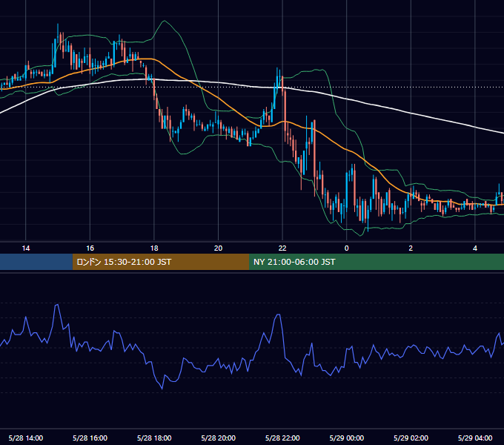Select the 4 hour axis label
Viewport: 504px width, 445px height.
coord(475,248)
